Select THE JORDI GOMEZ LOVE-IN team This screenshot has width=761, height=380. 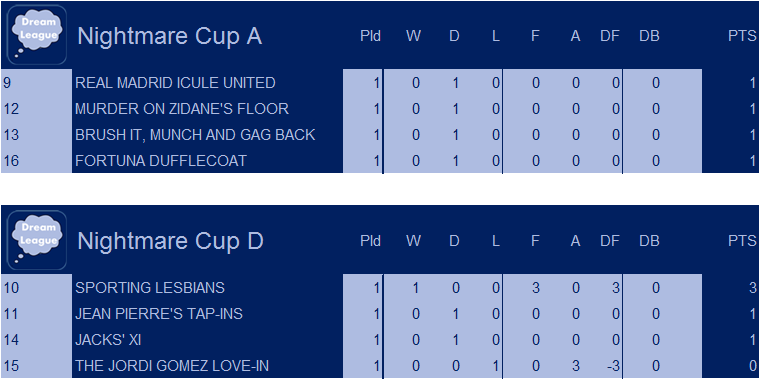172,365
